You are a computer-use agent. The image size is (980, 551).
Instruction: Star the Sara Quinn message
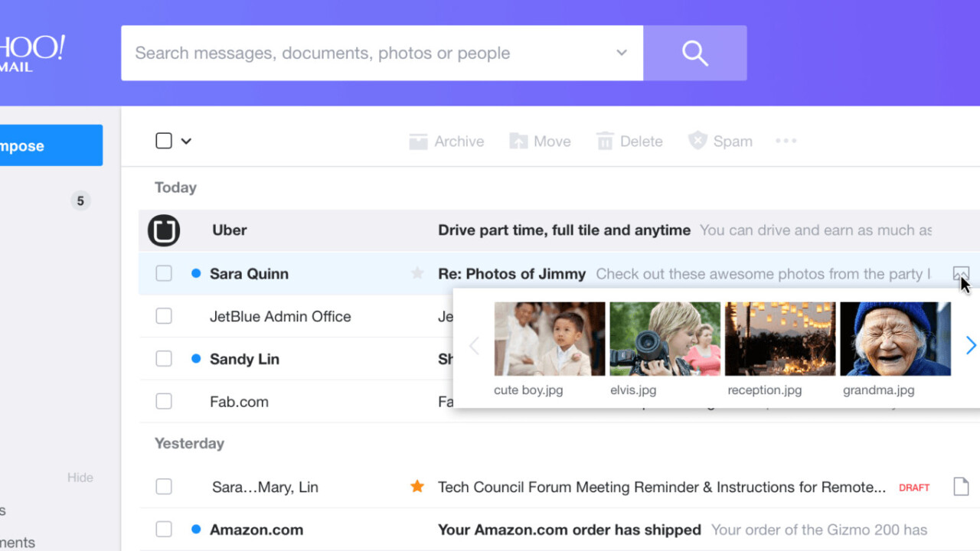tap(417, 273)
